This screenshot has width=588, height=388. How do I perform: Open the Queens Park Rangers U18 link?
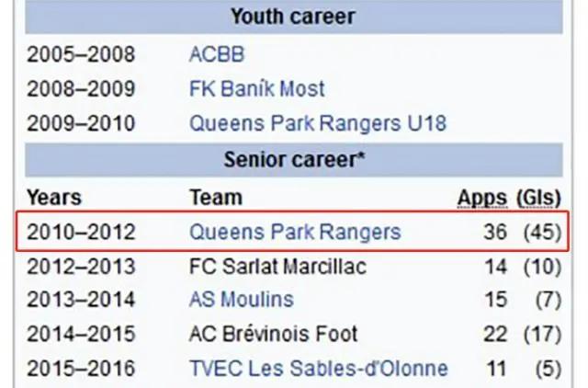318,123
